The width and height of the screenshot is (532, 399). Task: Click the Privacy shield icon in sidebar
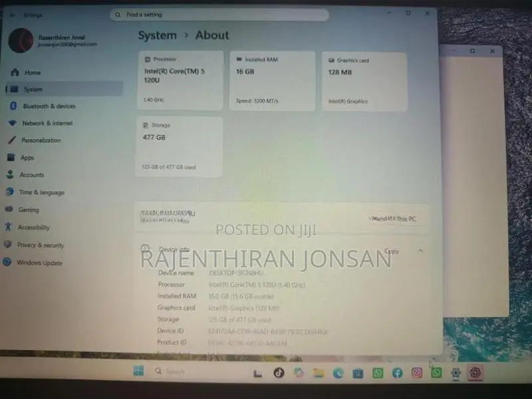[8, 244]
